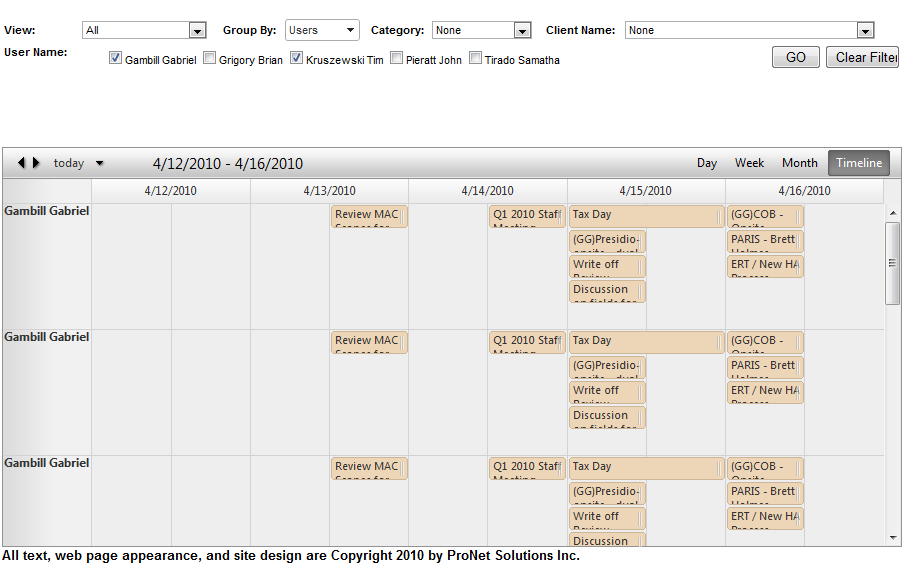Tick the Tirado Samatha checkbox
912x571 pixels.
pyautogui.click(x=475, y=59)
